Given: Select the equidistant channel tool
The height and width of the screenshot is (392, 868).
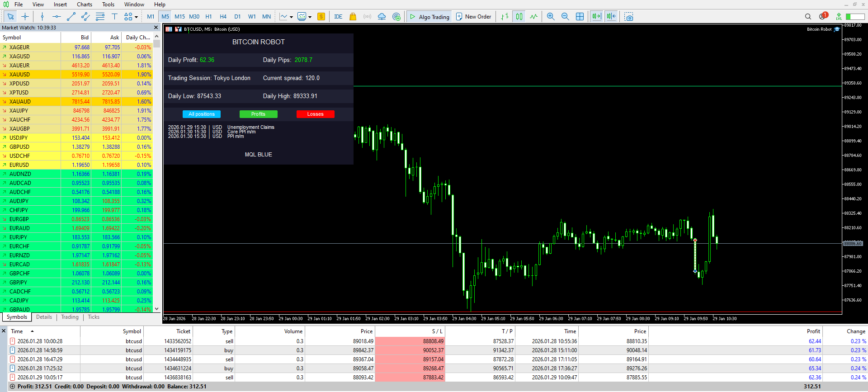Looking at the screenshot, I should coord(85,17).
